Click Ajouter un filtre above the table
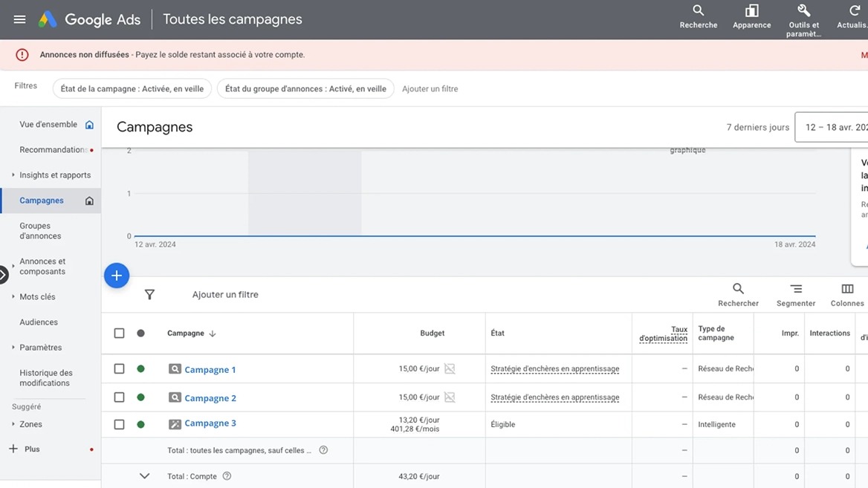The height and width of the screenshot is (488, 868). (x=225, y=294)
